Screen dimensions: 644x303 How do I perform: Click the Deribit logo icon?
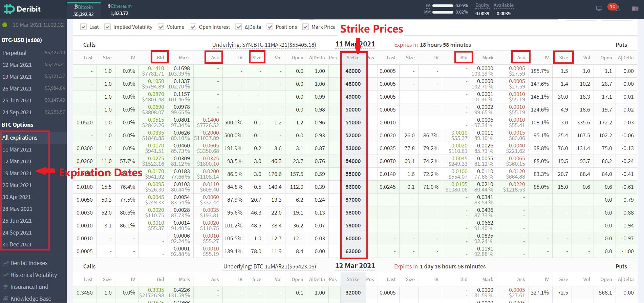(x=9, y=9)
